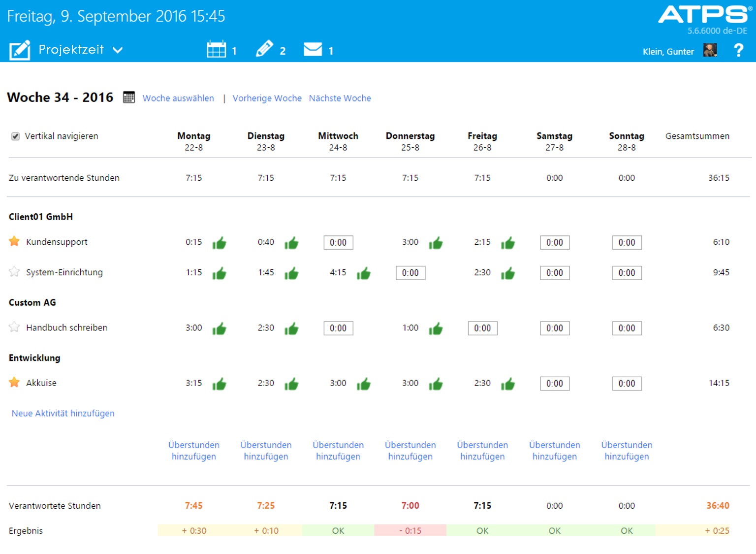Screen dimensions: 756x554
Task: Click the user profile picture thumbnail
Action: click(x=710, y=50)
